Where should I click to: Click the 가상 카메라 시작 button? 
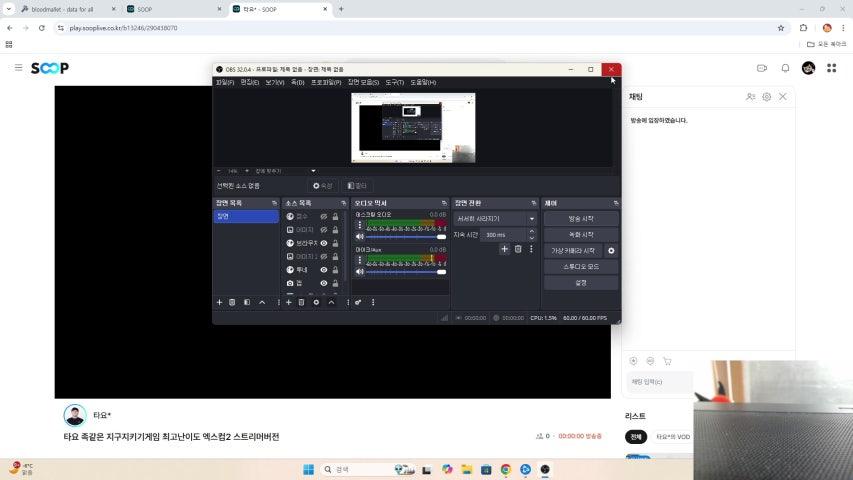coord(573,251)
